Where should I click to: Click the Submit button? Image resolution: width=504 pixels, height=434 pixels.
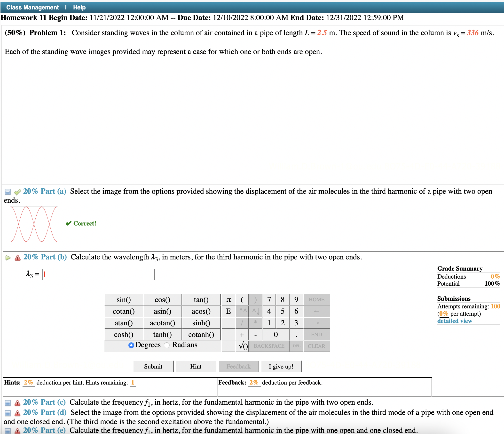pyautogui.click(x=153, y=366)
